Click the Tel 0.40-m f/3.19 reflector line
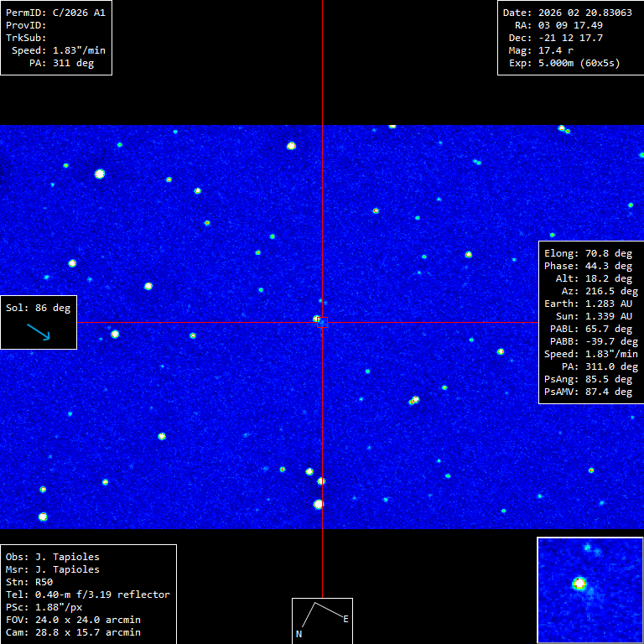Image resolution: width=644 pixels, height=644 pixels. click(87, 595)
